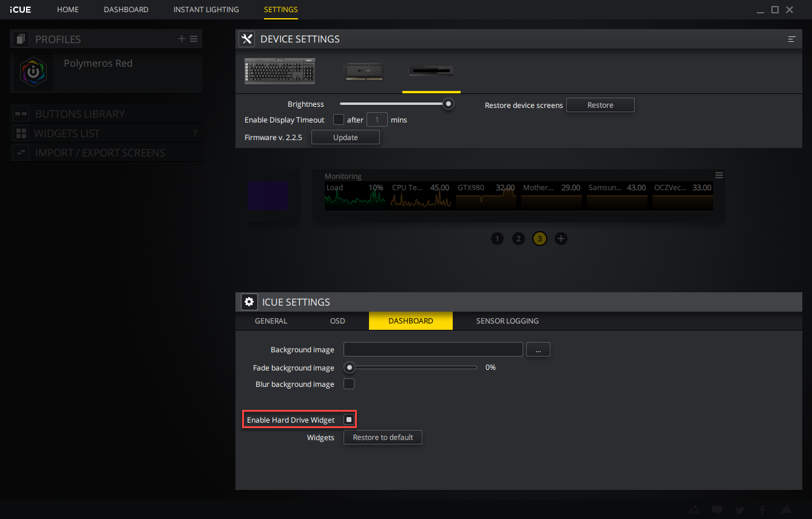Viewport: 812px width, 519px height.
Task: Click the Mother... 29.00 sensor graph
Action: (552, 196)
